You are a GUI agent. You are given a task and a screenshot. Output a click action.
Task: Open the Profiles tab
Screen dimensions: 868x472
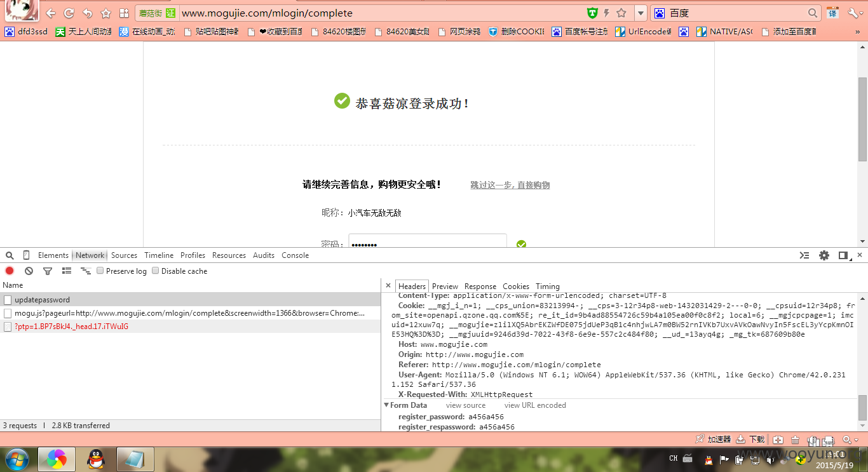[193, 255]
